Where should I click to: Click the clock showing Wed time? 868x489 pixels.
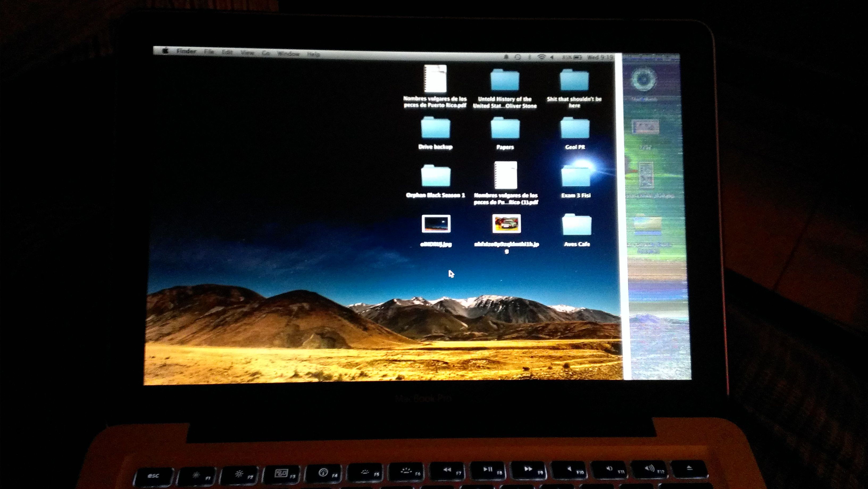coord(600,58)
